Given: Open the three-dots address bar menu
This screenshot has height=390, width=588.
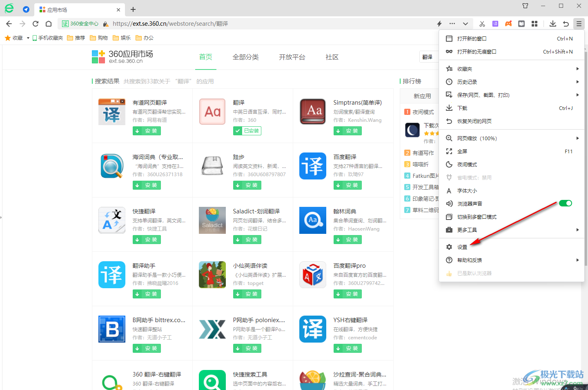Looking at the screenshot, I should (x=452, y=24).
